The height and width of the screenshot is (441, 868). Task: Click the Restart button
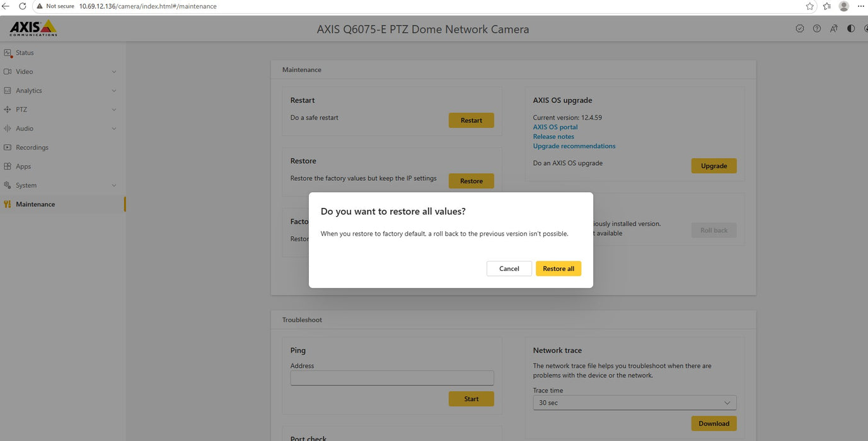[x=472, y=120]
